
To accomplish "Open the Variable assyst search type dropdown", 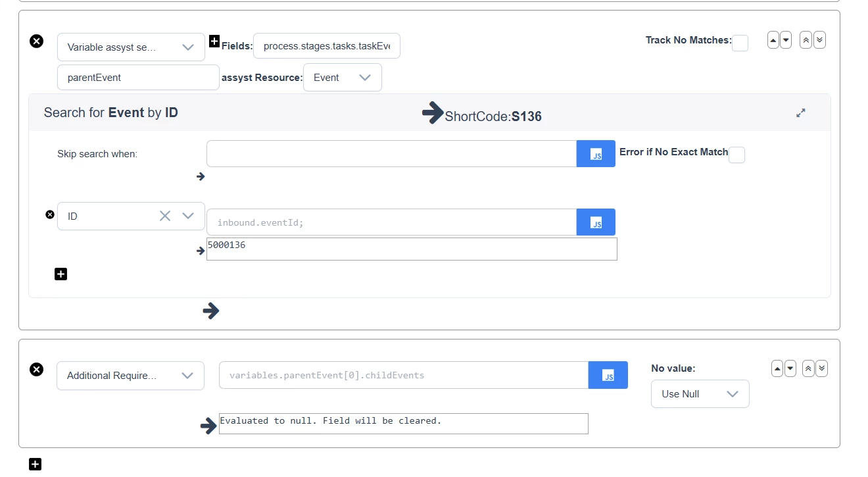I will (131, 47).
